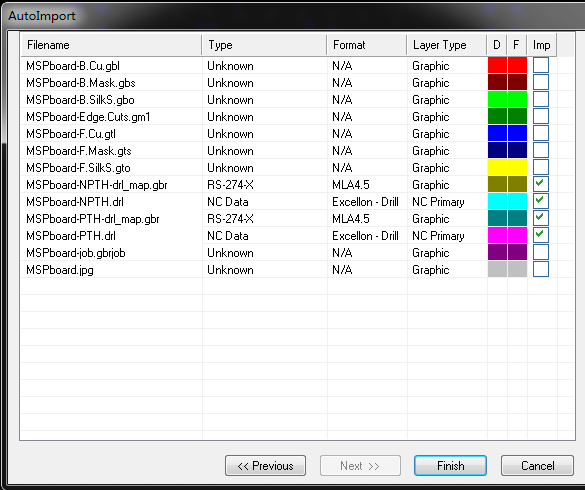Click the yellow F color of MSPboard-F.SilkS.gto
The image size is (585, 490).
coord(517,167)
